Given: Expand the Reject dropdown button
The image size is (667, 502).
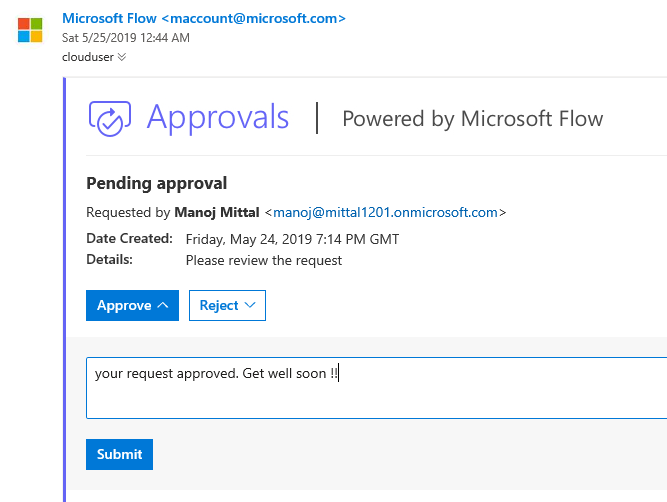Looking at the screenshot, I should coord(227,305).
